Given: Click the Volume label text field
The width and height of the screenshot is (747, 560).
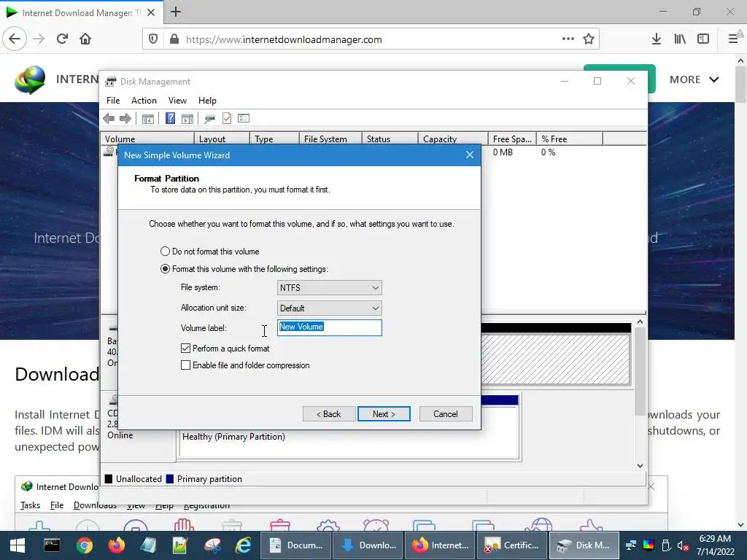Looking at the screenshot, I should coord(329,327).
